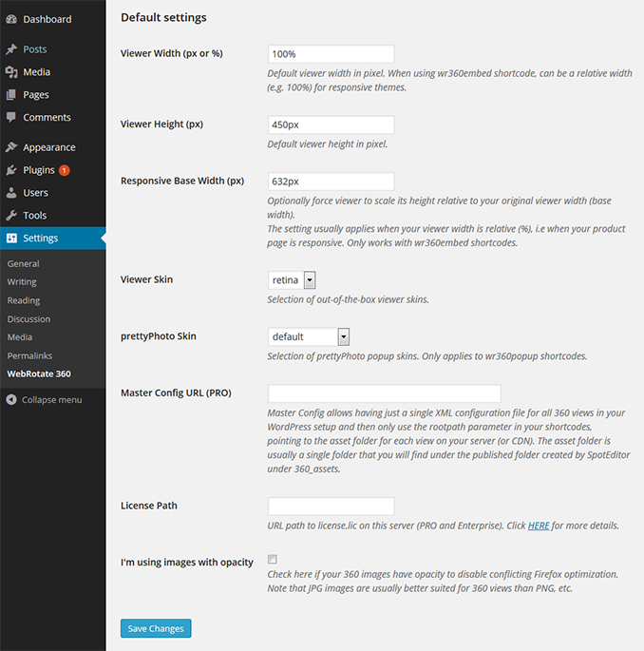Click the Viewer Width input field
This screenshot has width=644, height=651.
point(331,54)
